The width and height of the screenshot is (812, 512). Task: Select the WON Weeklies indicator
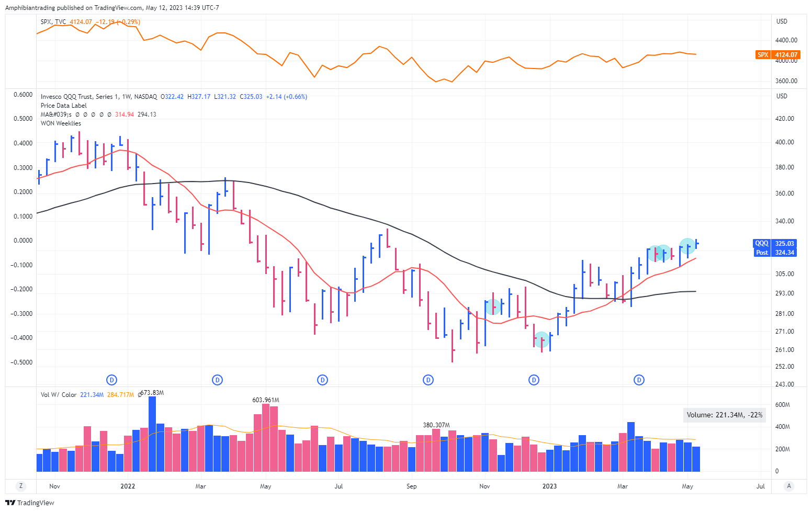coord(61,123)
